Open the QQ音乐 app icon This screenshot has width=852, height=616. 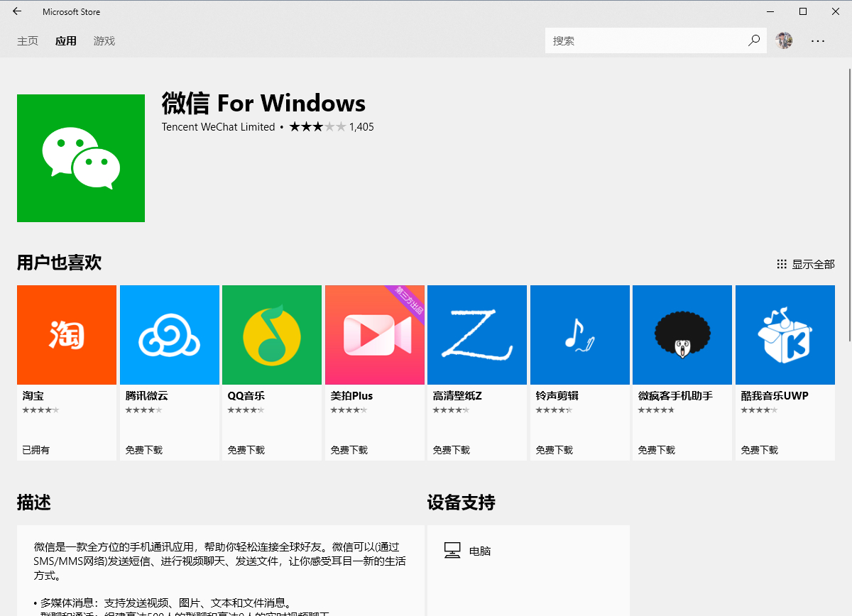click(x=272, y=335)
